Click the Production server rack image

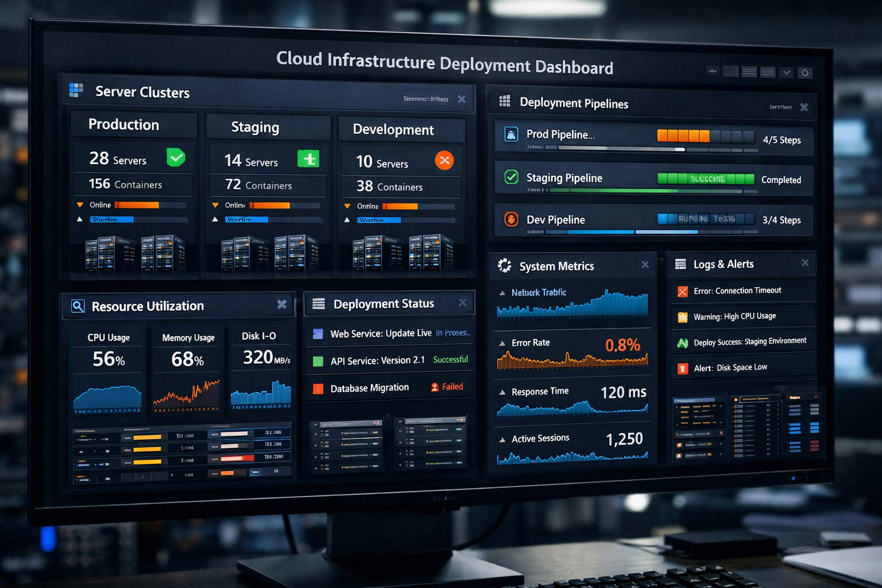135,253
